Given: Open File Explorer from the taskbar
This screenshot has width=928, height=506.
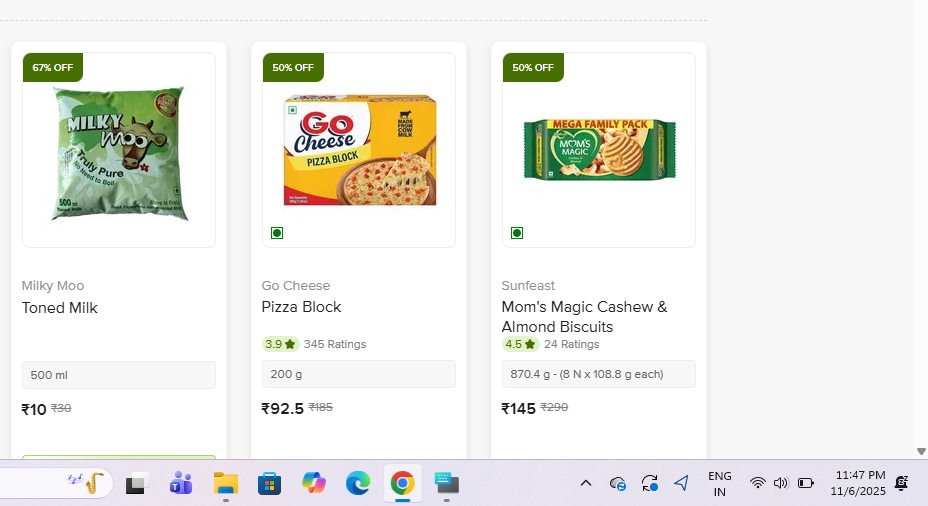Looking at the screenshot, I should pos(225,484).
